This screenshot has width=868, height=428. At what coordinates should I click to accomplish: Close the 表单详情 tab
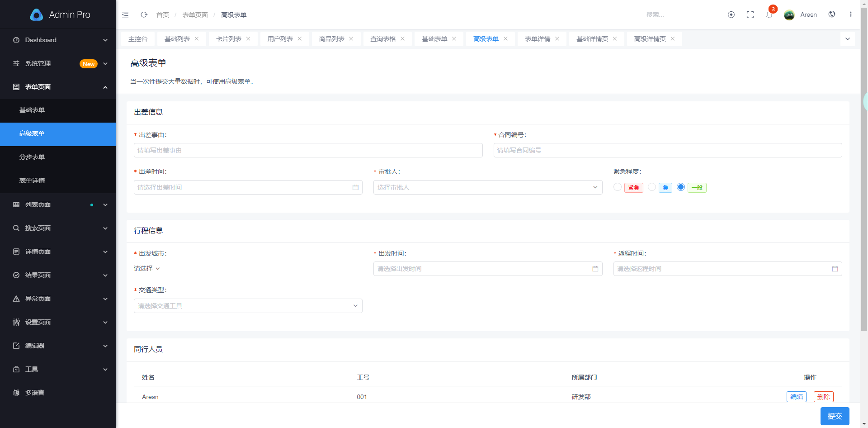[557, 39]
